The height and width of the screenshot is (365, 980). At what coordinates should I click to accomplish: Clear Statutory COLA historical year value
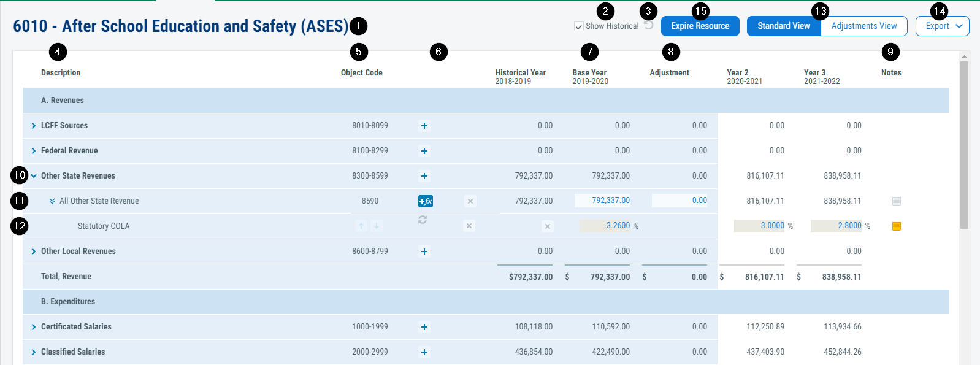click(x=548, y=226)
